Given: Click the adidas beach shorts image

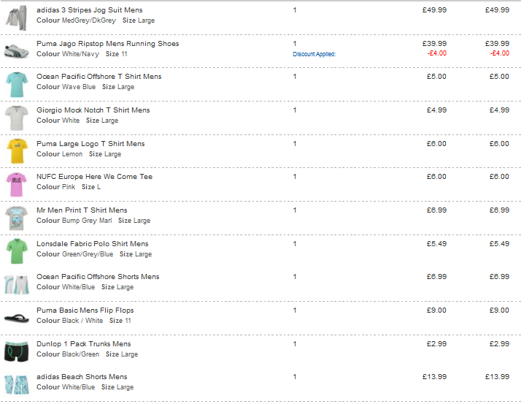Looking at the screenshot, I should pos(17,384).
